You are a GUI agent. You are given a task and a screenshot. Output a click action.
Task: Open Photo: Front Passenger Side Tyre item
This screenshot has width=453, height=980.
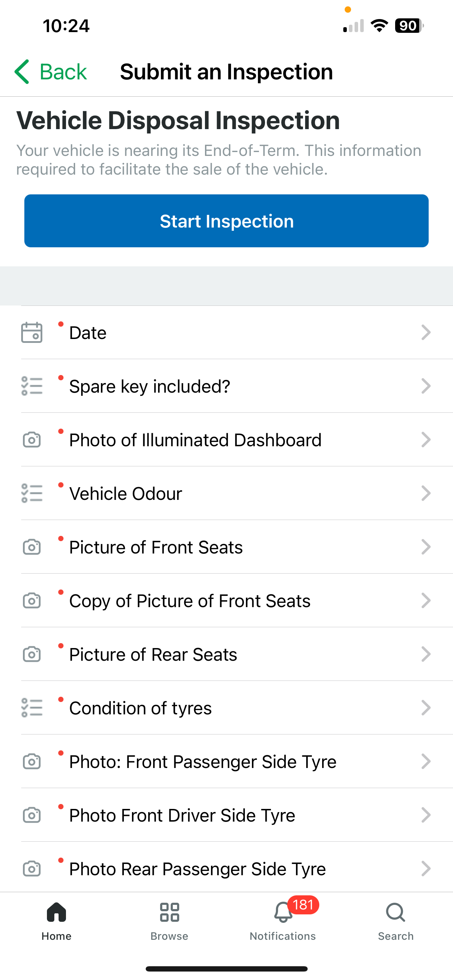click(203, 762)
